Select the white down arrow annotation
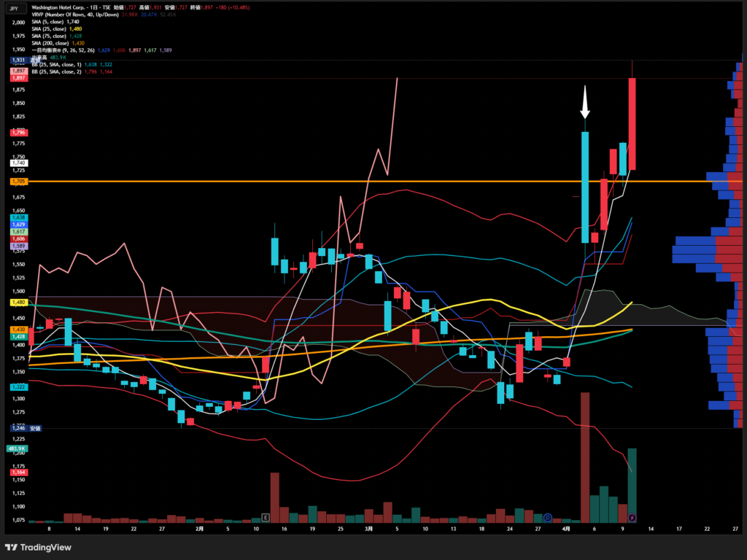The image size is (747, 560). (x=585, y=103)
